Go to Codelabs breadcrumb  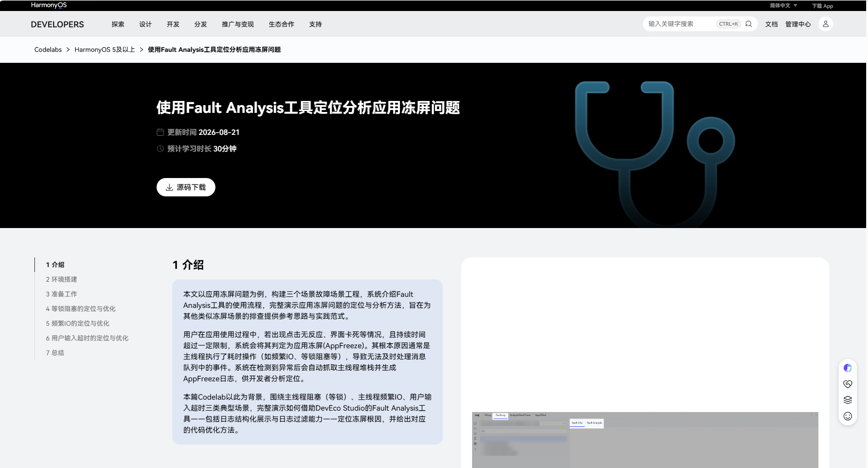click(48, 50)
